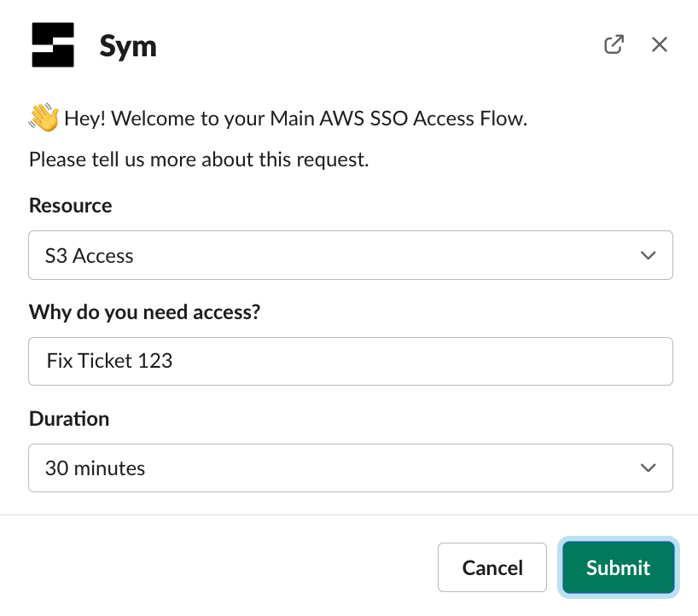
Task: Click the 'Why do you need access?' label
Action: (144, 312)
